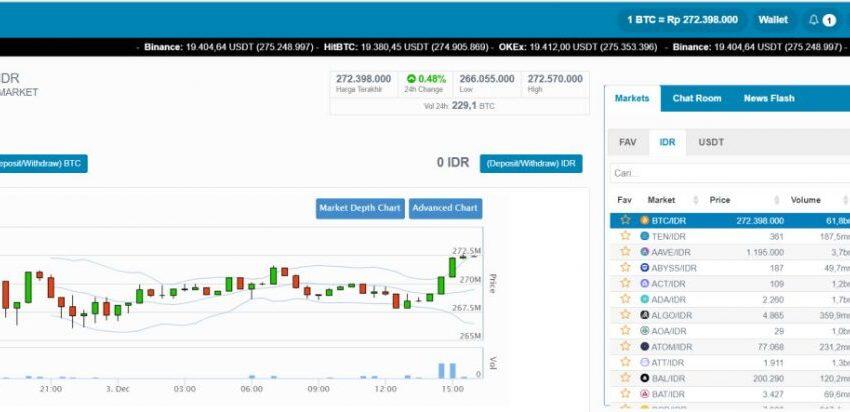850x412 pixels.
Task: Click the ADA coin icon in markets list
Action: [x=645, y=299]
